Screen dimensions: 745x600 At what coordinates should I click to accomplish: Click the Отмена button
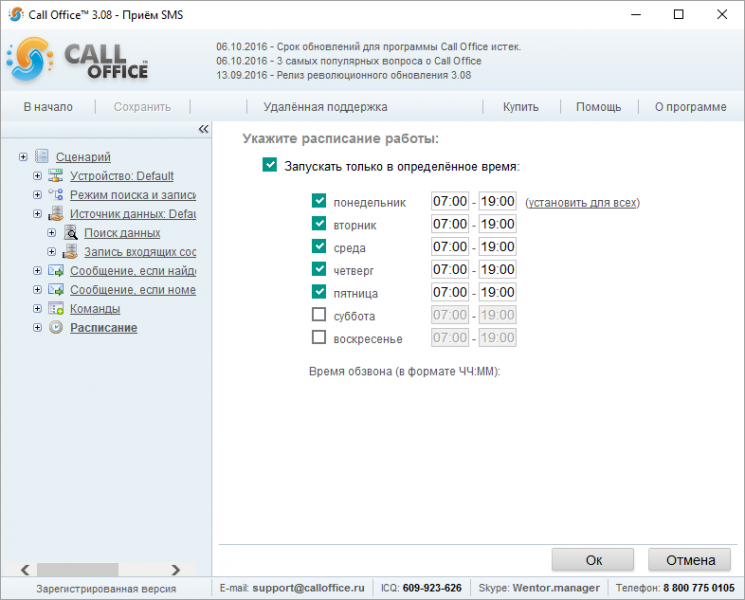tap(690, 560)
